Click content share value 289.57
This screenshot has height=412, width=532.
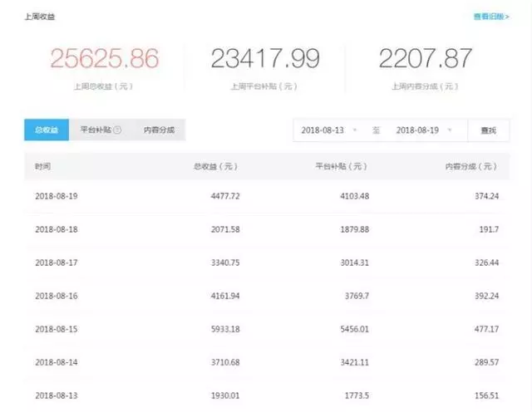tap(486, 362)
